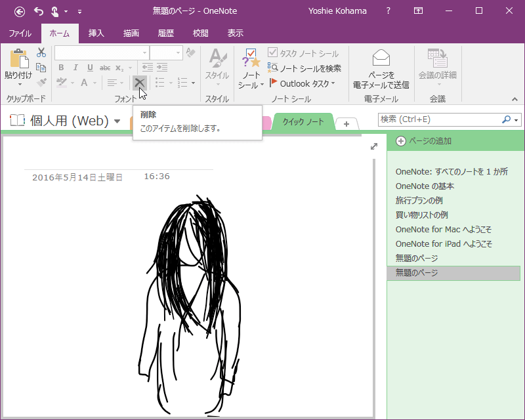This screenshot has width=525, height=420.
Task: Open the Styles (スタイル) gallery
Action: pyautogui.click(x=218, y=68)
